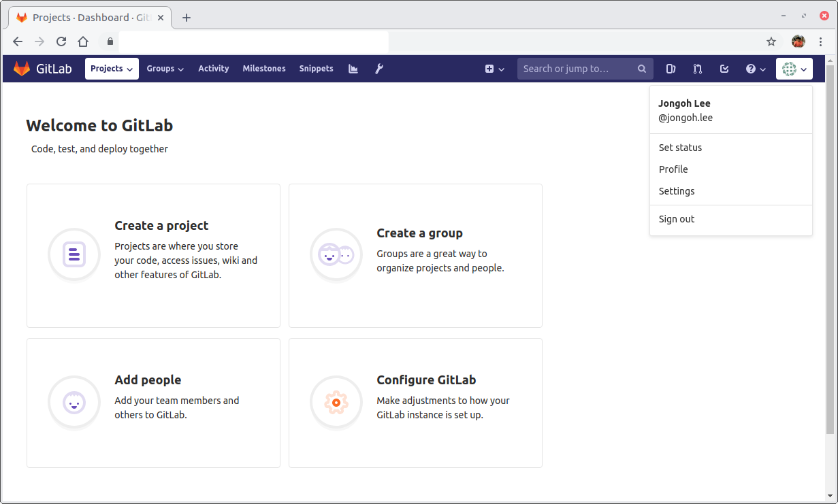Click the Jongoh Lee user name

click(x=685, y=103)
